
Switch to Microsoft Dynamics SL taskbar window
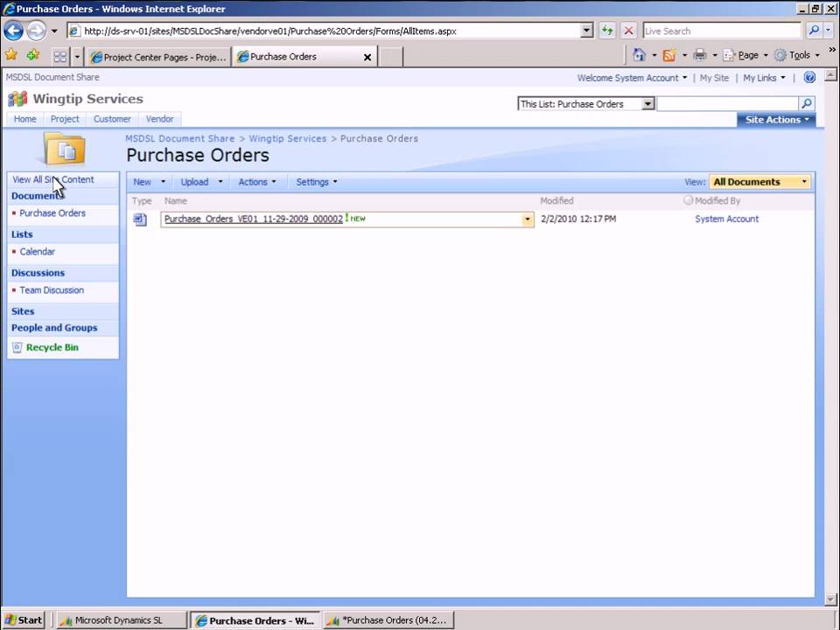[x=121, y=620]
